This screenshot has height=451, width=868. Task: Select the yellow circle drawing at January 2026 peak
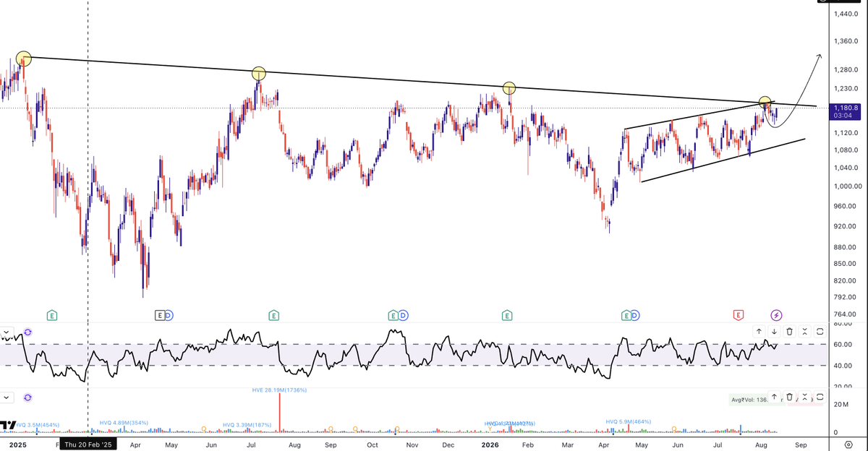[509, 87]
